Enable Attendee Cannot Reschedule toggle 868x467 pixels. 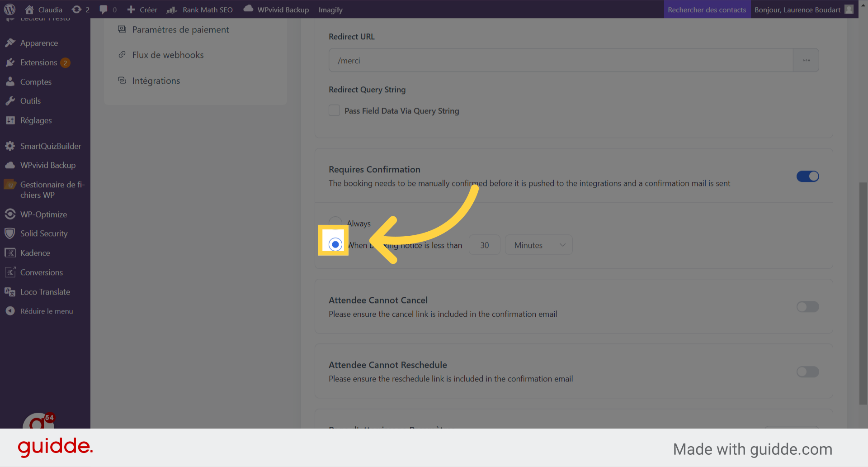click(807, 372)
